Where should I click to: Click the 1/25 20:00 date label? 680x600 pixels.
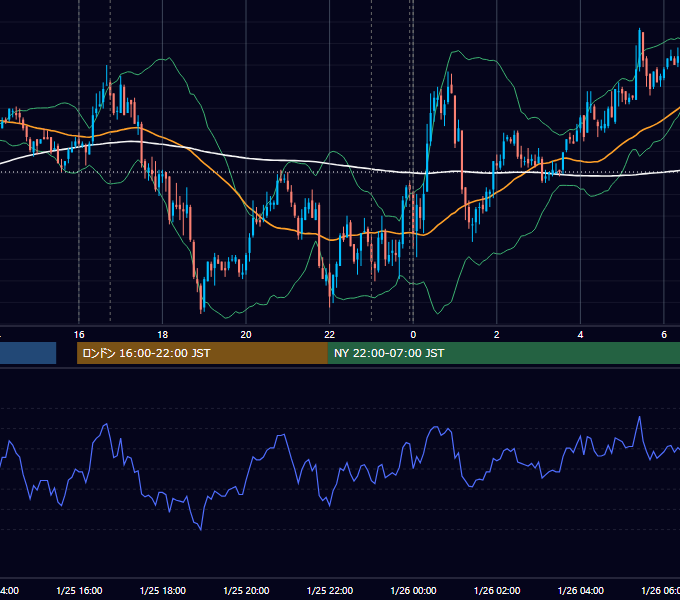coord(246,590)
